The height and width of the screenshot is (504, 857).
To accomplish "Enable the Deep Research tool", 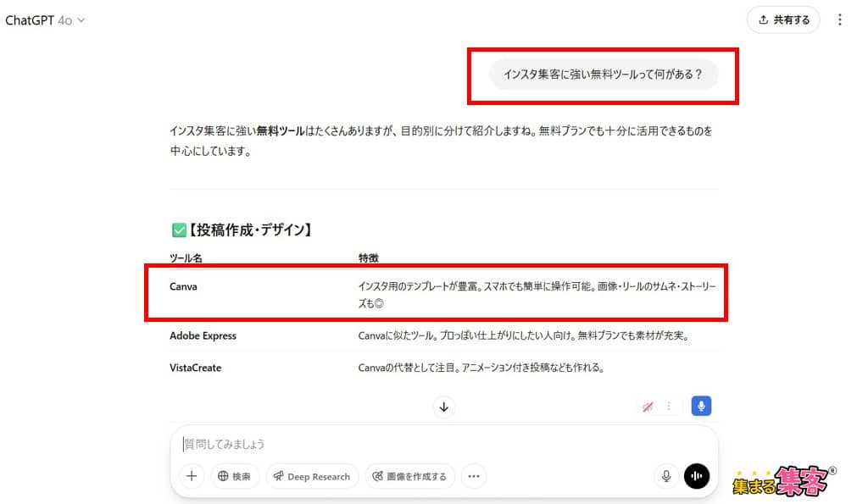I will click(x=312, y=476).
